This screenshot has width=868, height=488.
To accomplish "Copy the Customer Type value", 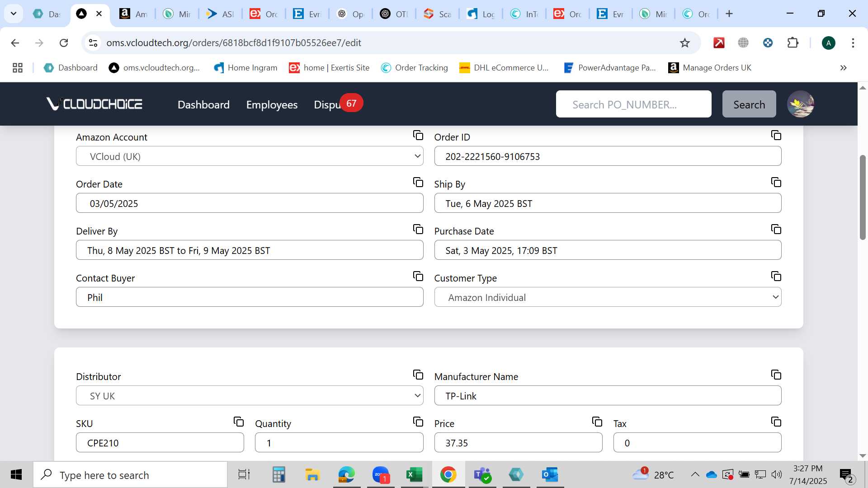I will coord(776,277).
